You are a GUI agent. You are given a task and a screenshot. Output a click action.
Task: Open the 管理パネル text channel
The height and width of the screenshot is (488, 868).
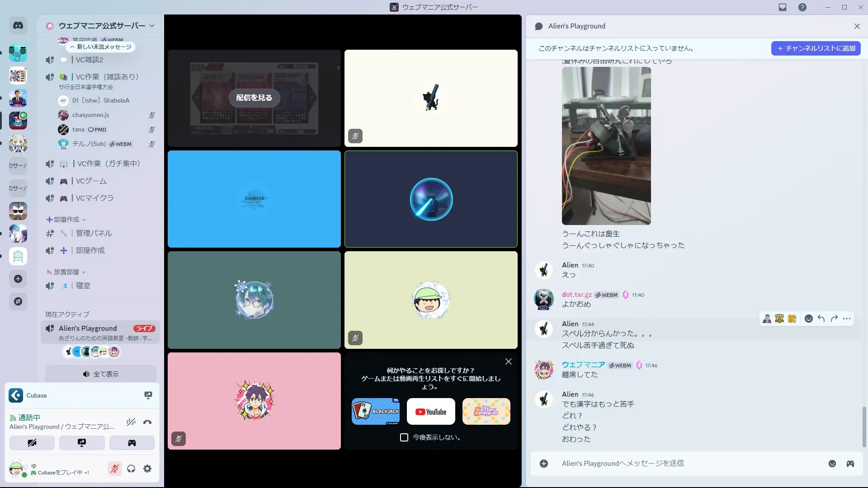[94, 233]
